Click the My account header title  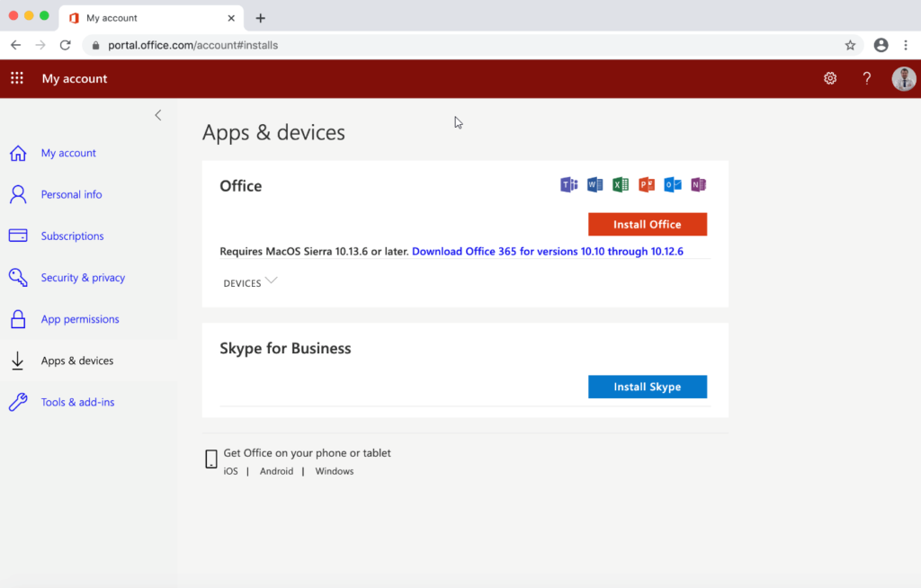click(75, 79)
